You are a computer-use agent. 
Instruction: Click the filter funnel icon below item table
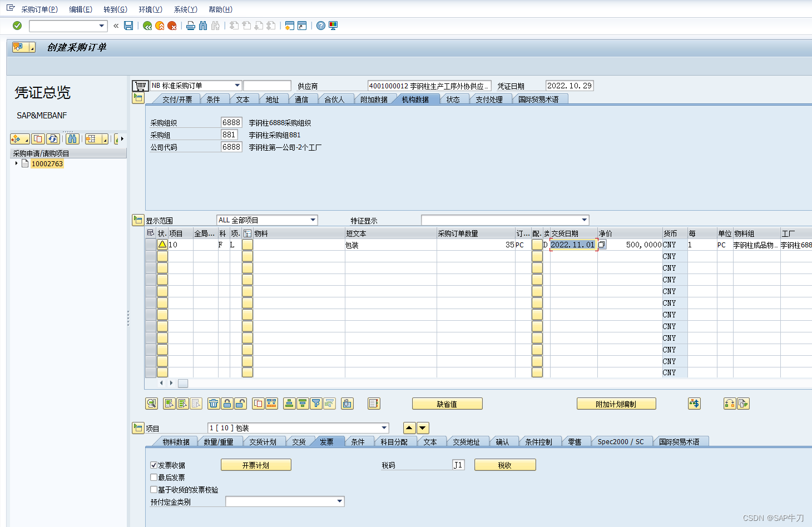(316, 404)
